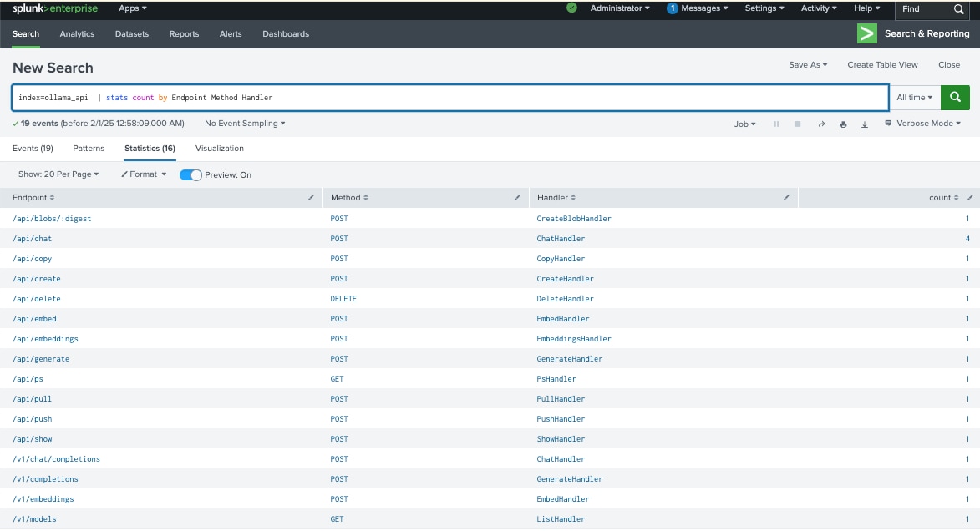Click into the search query field
This screenshot has height=531, width=980.
click(x=450, y=98)
